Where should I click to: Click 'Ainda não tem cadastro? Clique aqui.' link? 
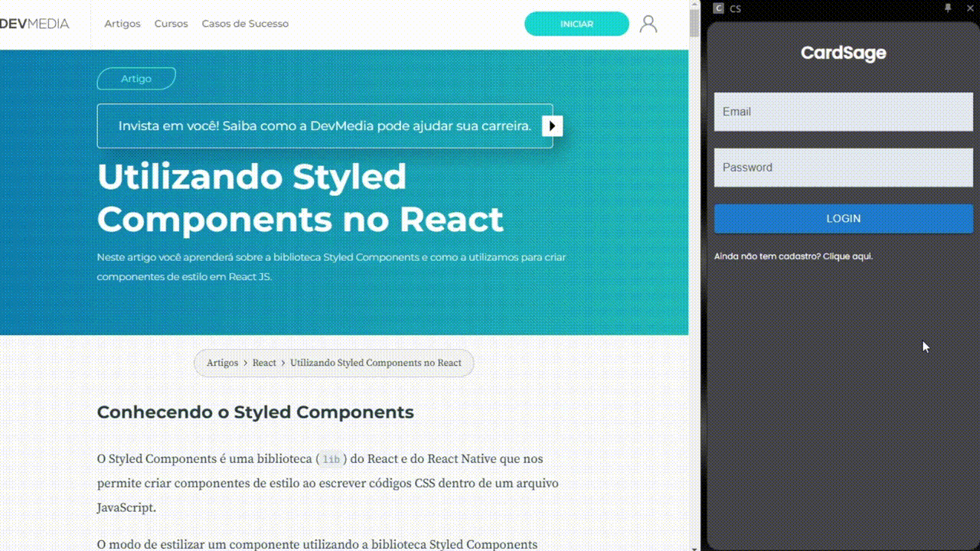793,256
